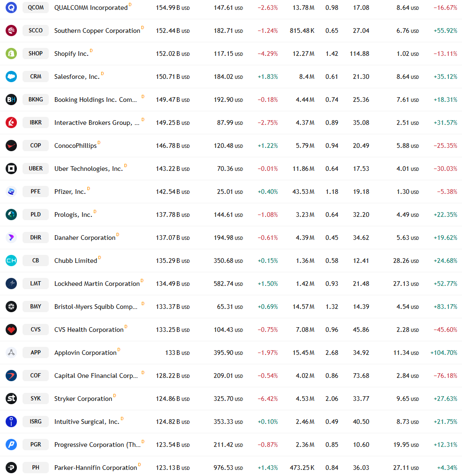
Task: Select the UBER ticker badge
Action: 36,169
